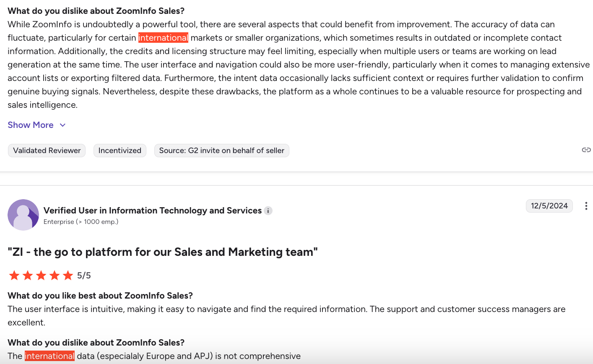Select the highlighted word international

click(164, 38)
